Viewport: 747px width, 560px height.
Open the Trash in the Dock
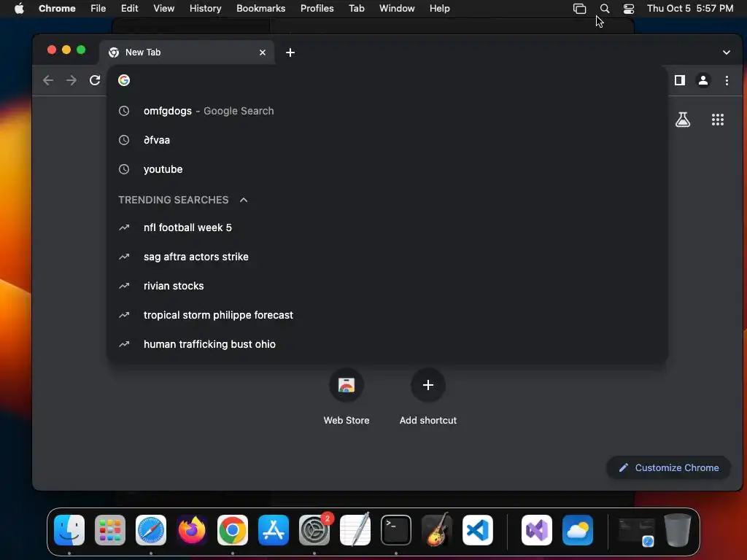tap(678, 530)
